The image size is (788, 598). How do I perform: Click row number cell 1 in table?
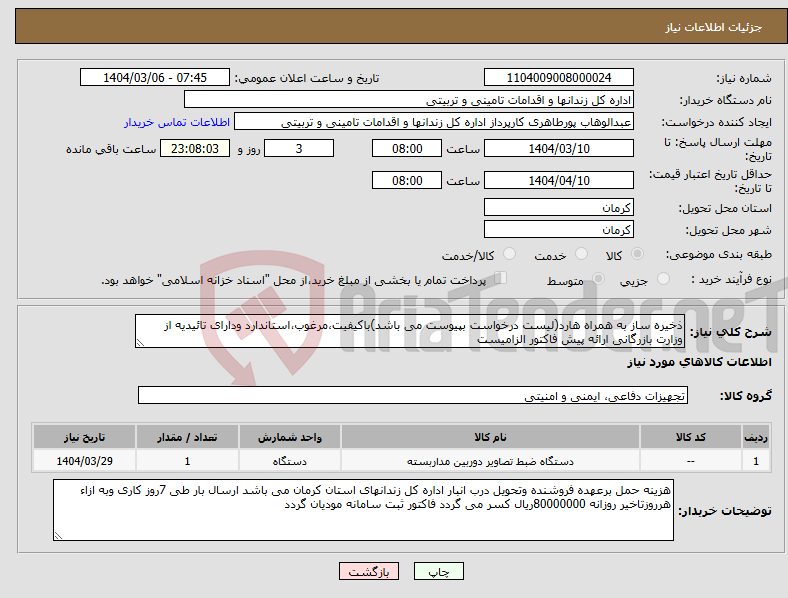756,461
